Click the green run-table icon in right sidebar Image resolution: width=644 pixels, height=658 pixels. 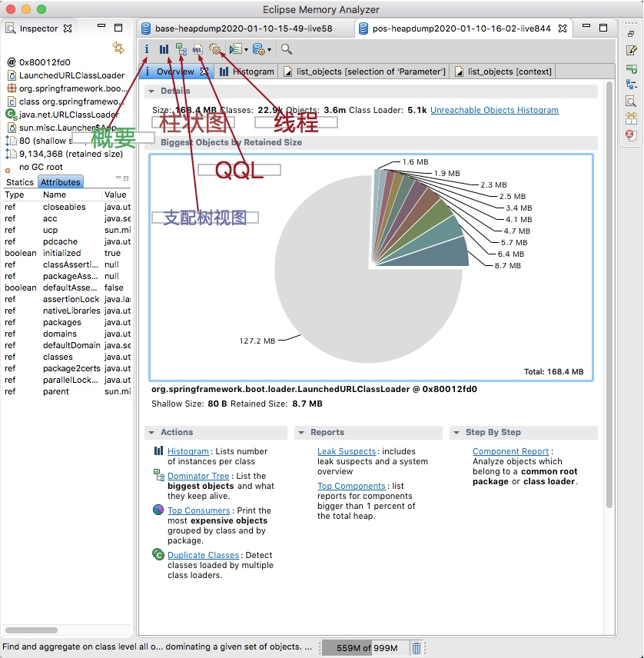coord(631,68)
